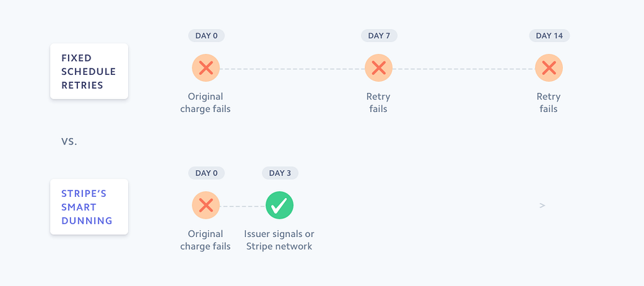Click 'Original charge fails' text in Smart Dunning row

point(206,240)
